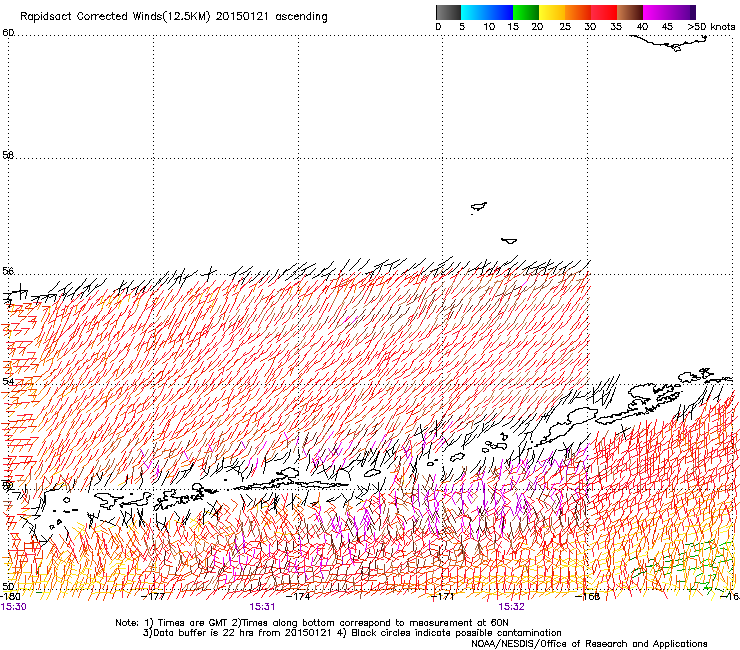Click the 15:31 time label
The height and width of the screenshot is (650, 740).
click(262, 607)
